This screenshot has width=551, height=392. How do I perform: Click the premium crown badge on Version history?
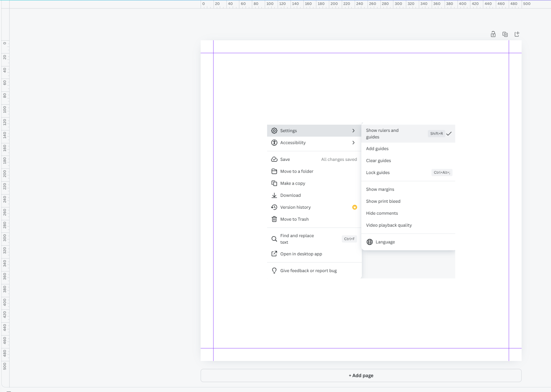[354, 207]
